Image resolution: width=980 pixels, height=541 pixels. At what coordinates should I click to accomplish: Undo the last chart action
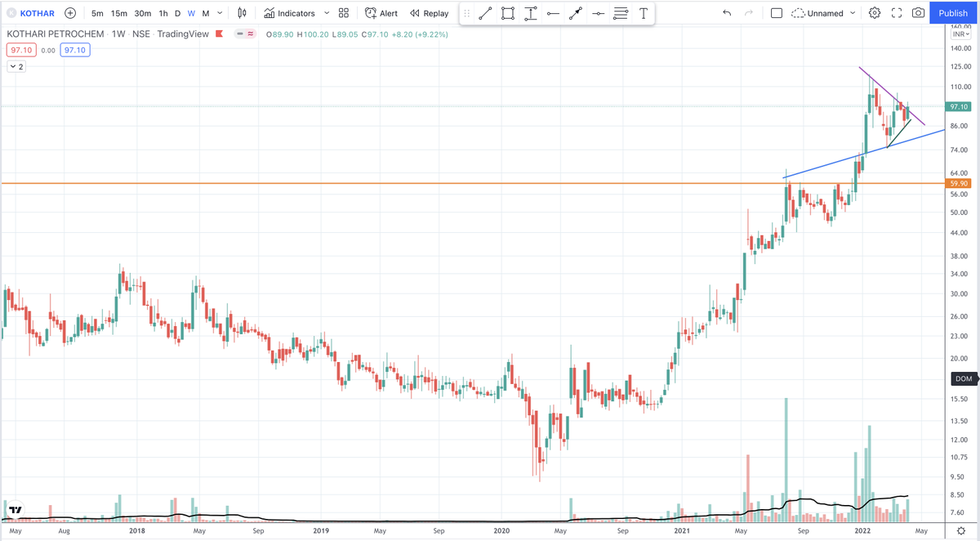coord(727,13)
